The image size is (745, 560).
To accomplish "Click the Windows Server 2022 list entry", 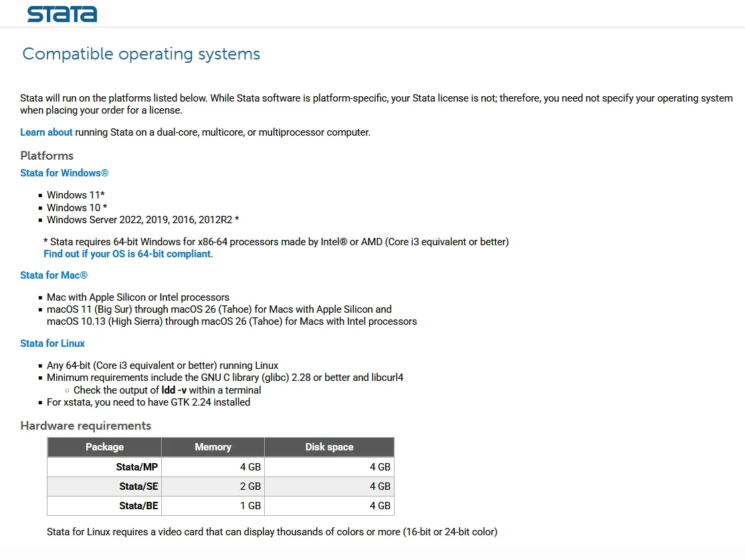I will pyautogui.click(x=142, y=220).
